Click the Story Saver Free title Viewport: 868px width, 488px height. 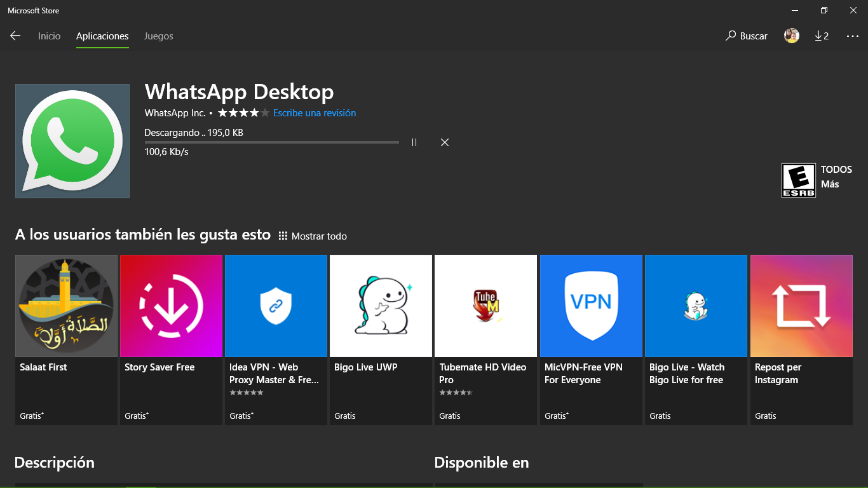(159, 367)
